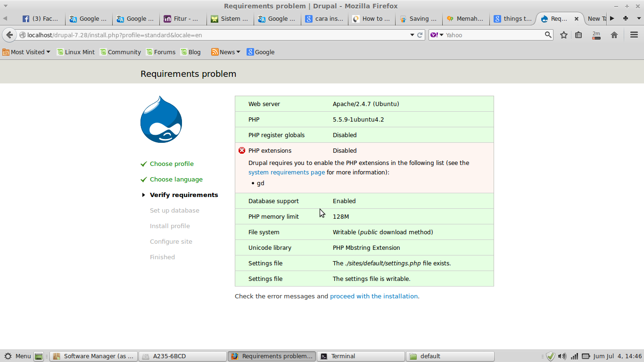Open the Firefox hamburger menu
The width and height of the screenshot is (644, 362).
click(634, 34)
